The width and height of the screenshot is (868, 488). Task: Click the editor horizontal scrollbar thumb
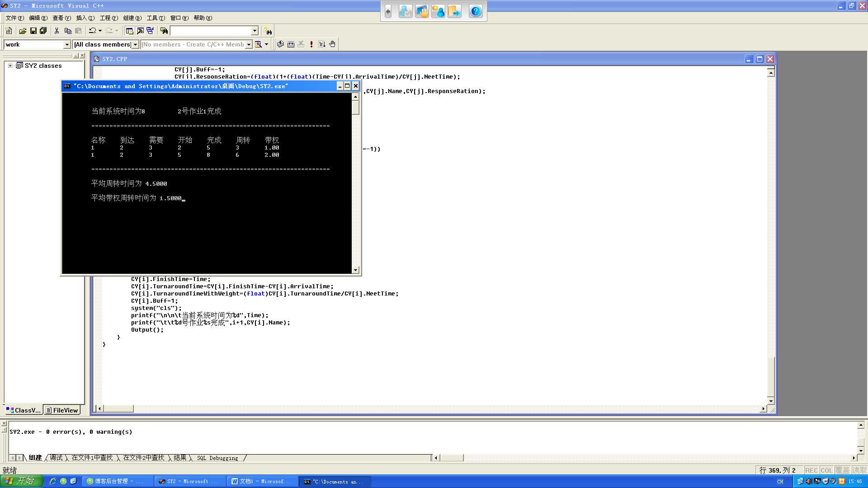click(119, 408)
